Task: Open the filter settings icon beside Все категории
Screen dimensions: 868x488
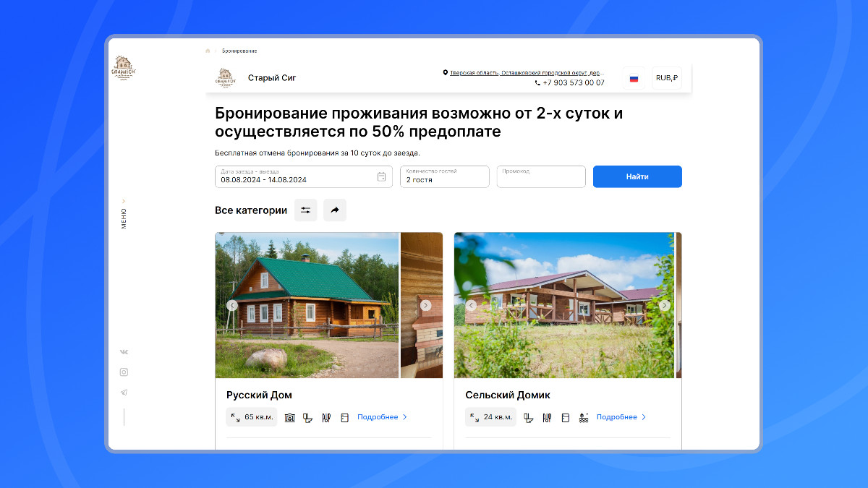Action: pyautogui.click(x=305, y=210)
